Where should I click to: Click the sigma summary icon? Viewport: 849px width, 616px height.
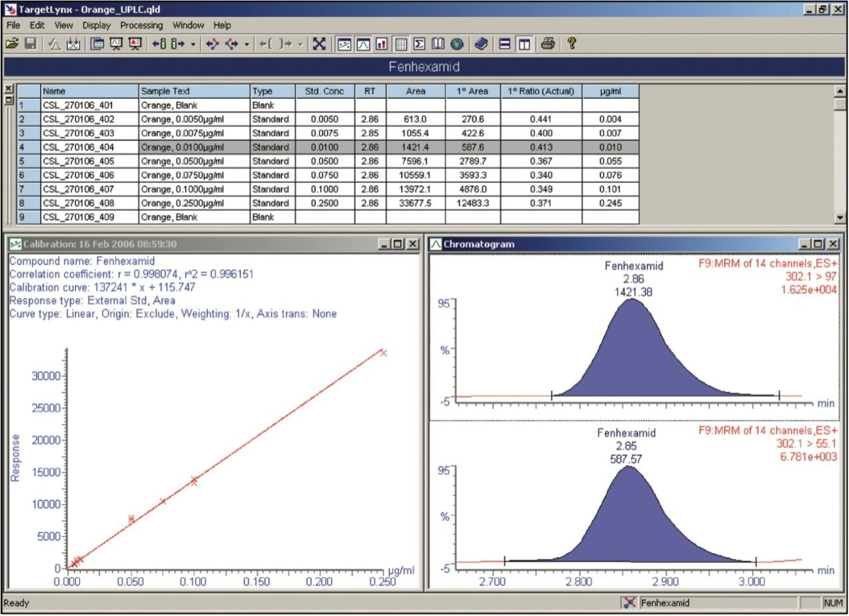[419, 44]
